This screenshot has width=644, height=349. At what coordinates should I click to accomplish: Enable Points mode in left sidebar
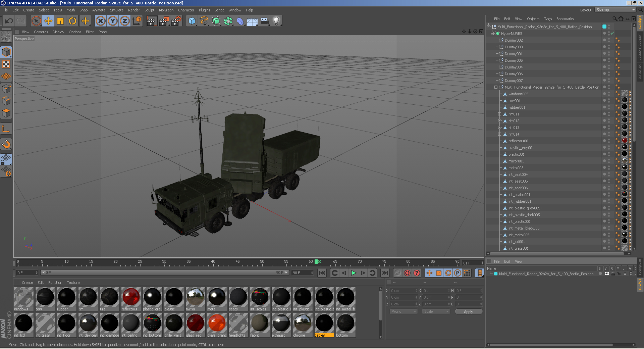click(6, 89)
